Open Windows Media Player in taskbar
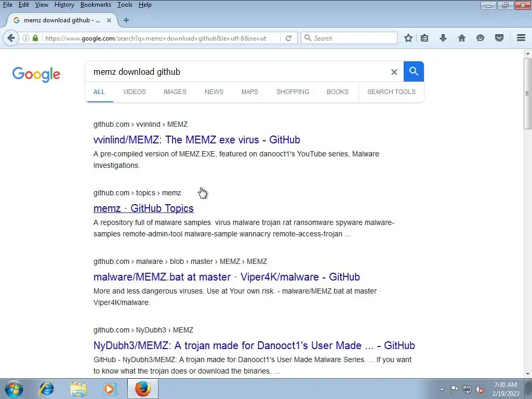The width and height of the screenshot is (532, 399). tap(110, 389)
